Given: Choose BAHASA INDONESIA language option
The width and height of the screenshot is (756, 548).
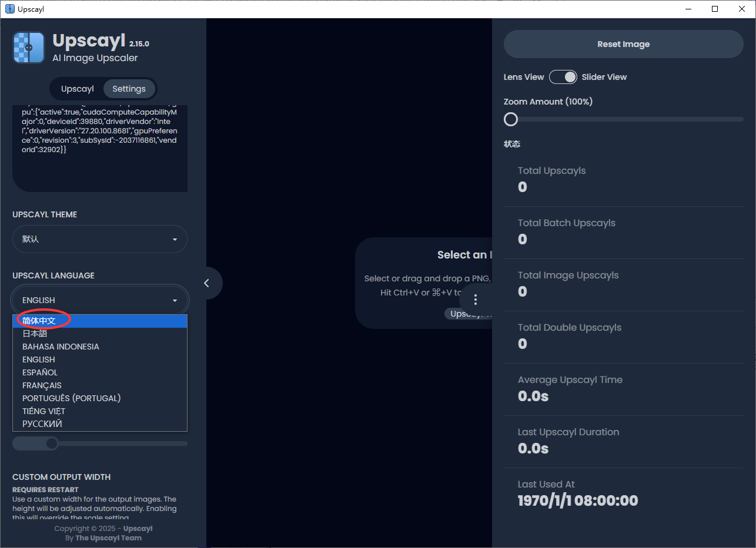Looking at the screenshot, I should pyautogui.click(x=100, y=347).
